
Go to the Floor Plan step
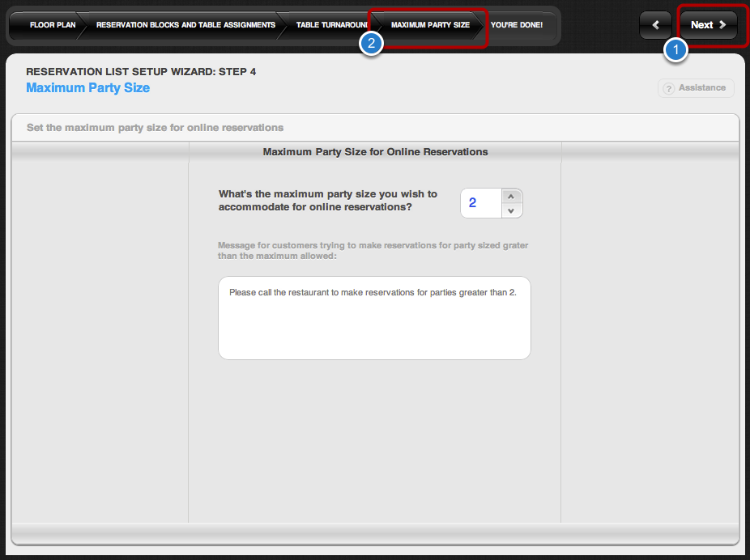[x=52, y=25]
